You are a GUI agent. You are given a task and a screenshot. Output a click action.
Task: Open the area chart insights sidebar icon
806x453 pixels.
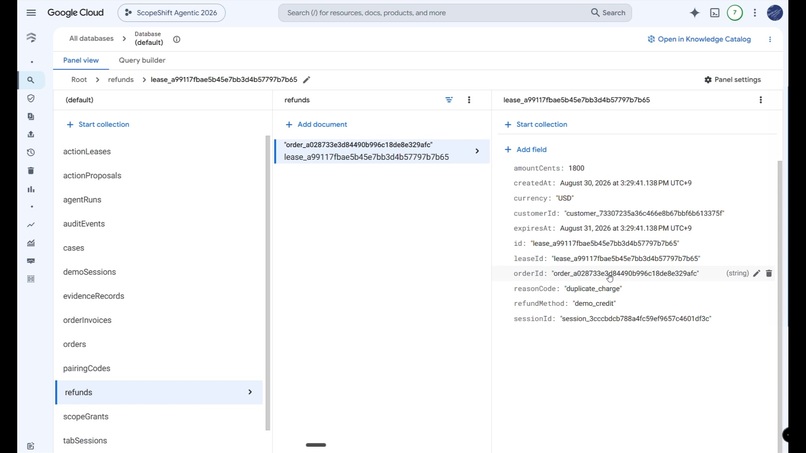(x=31, y=243)
